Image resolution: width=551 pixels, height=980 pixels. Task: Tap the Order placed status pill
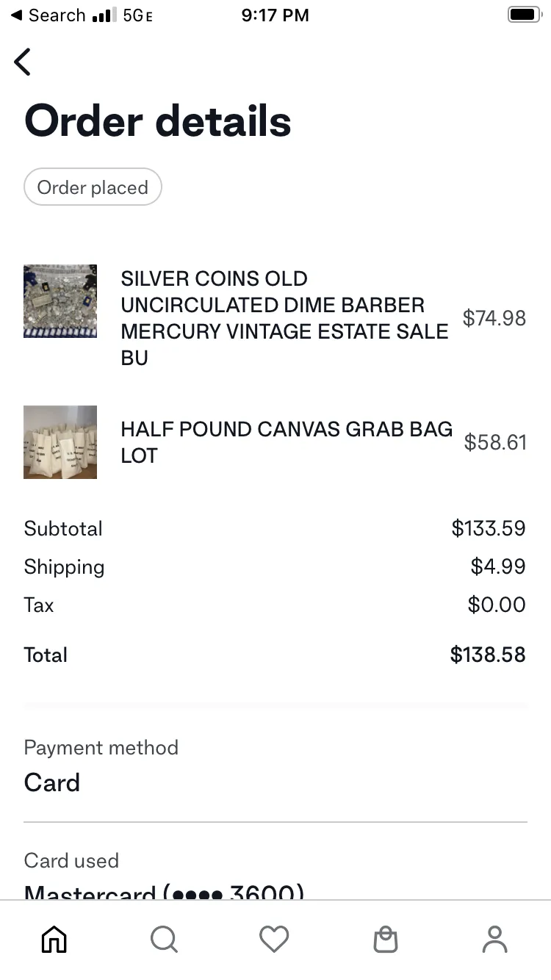click(x=93, y=187)
